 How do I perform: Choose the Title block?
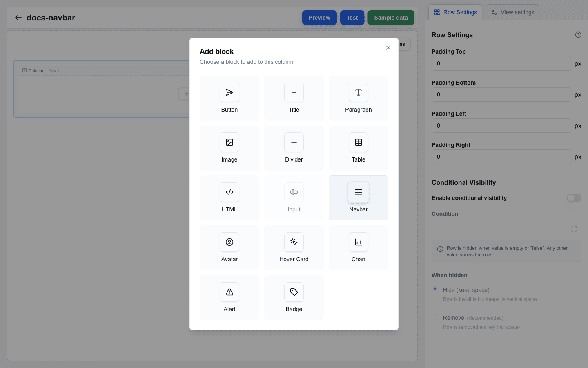[294, 98]
